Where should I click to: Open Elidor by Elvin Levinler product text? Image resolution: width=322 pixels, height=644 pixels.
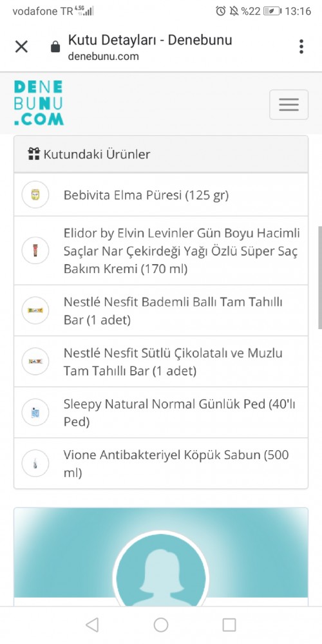coord(182,251)
